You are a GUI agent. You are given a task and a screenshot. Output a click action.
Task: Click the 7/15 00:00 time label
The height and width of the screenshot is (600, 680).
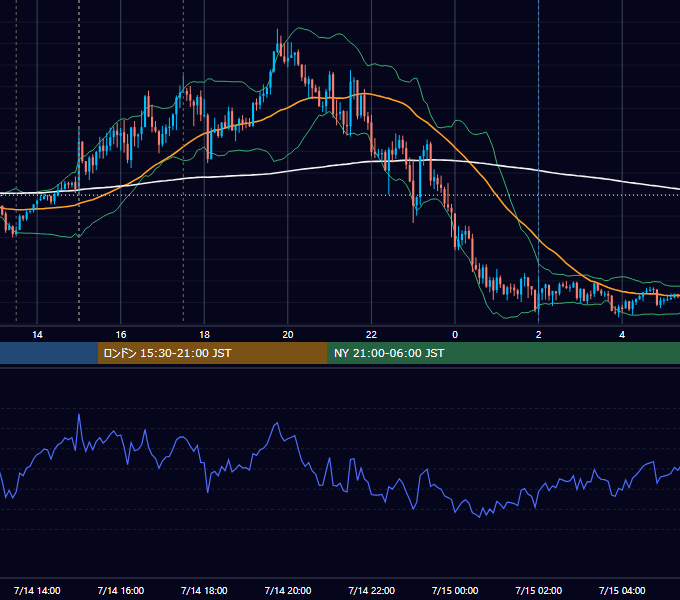455,590
